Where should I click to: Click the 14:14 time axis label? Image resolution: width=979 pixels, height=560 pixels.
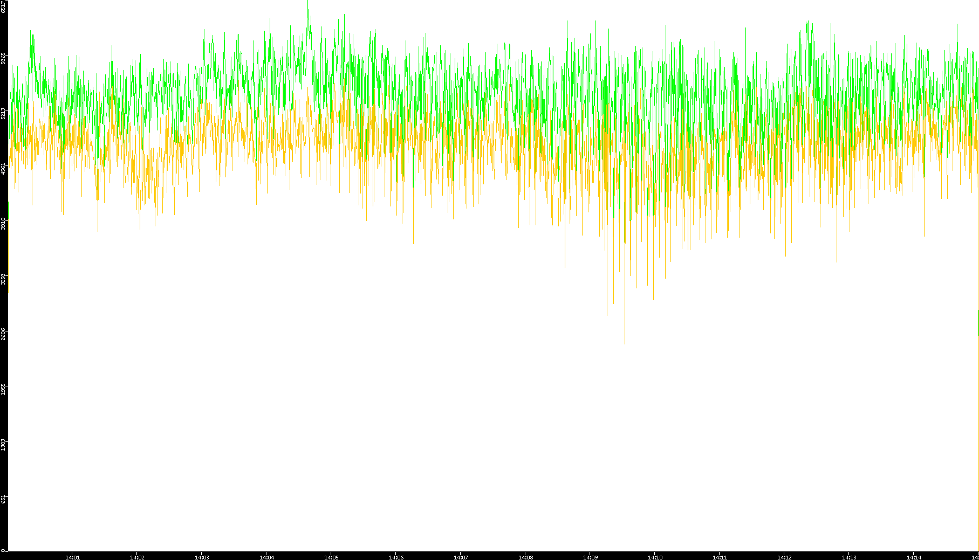coord(914,557)
